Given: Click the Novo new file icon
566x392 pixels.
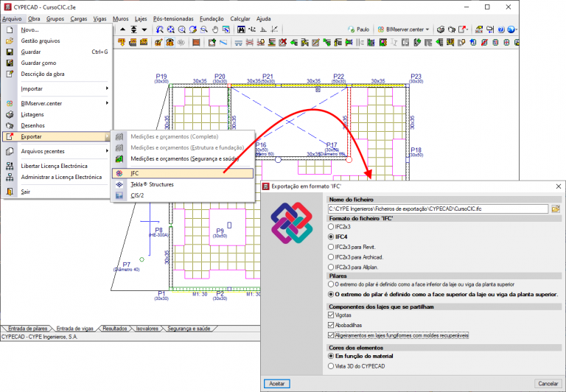Looking at the screenshot, I should pos(10,30).
